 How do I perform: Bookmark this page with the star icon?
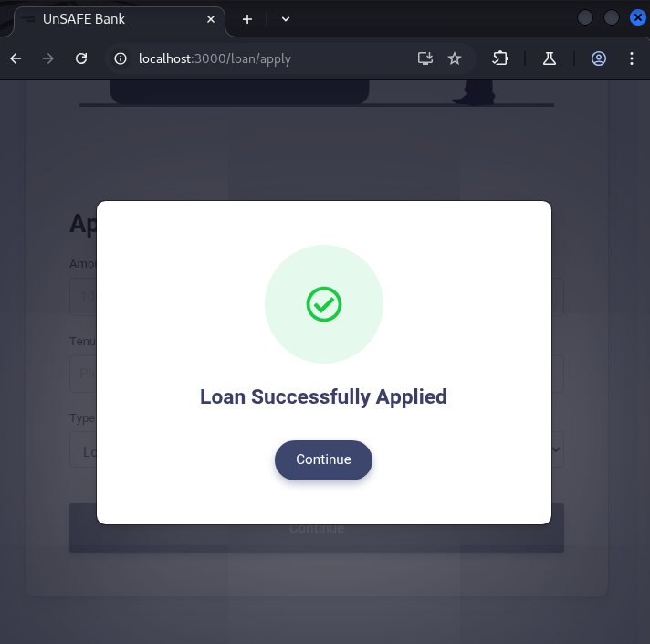(x=455, y=58)
